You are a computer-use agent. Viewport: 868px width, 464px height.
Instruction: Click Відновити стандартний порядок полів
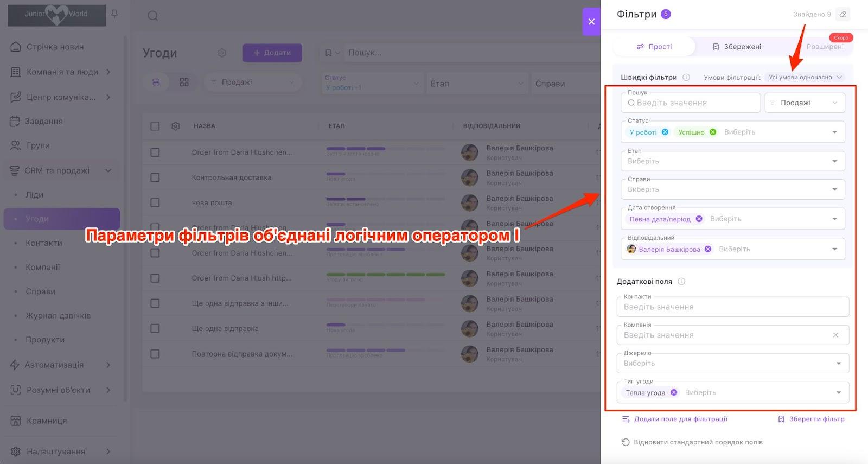click(x=692, y=442)
